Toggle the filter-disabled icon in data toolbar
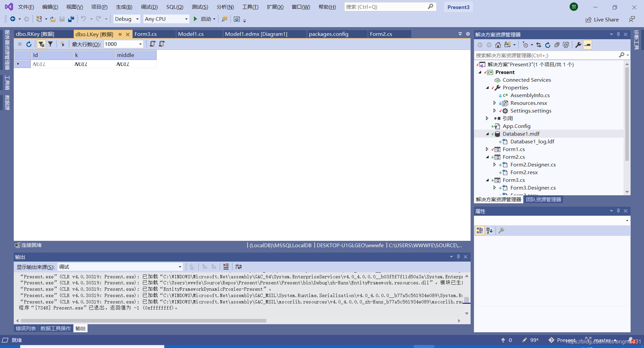Screen dimensions: 644x348 point(41,44)
